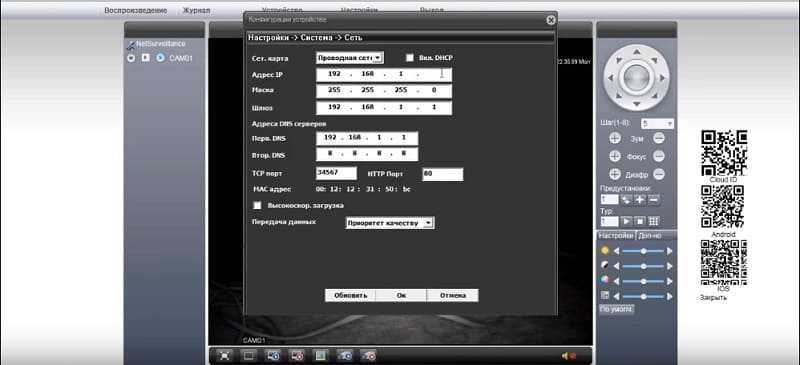Click the По умолч. button
The width and height of the screenshot is (800, 365).
(x=616, y=309)
